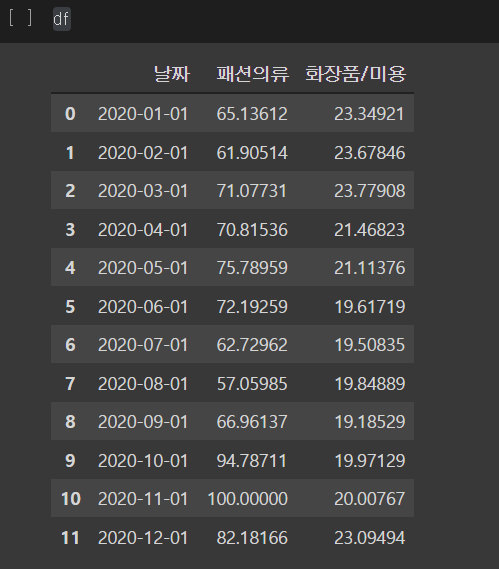Select the row index 11 label

click(70, 538)
